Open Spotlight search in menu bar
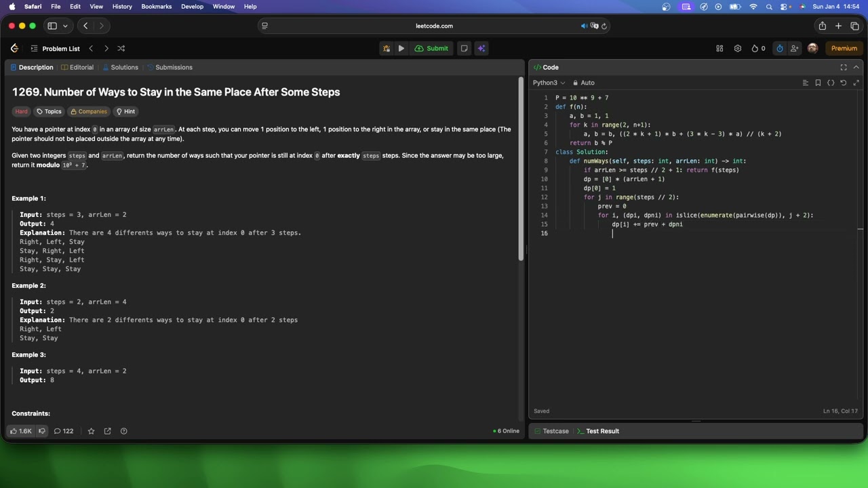The width and height of the screenshot is (868, 488). pyautogui.click(x=770, y=7)
